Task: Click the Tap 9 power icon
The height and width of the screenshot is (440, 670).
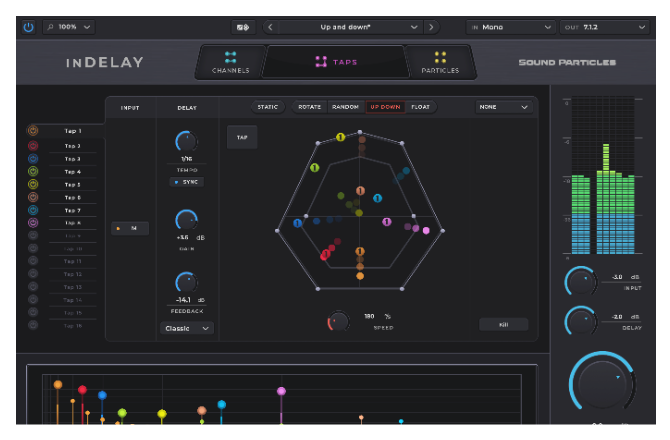Action: click(x=33, y=236)
